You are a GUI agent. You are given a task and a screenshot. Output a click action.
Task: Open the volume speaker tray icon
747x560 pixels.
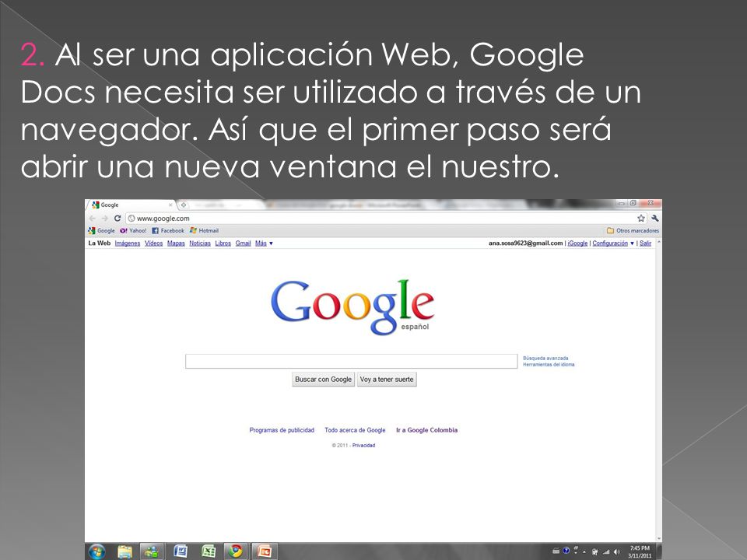(x=617, y=552)
